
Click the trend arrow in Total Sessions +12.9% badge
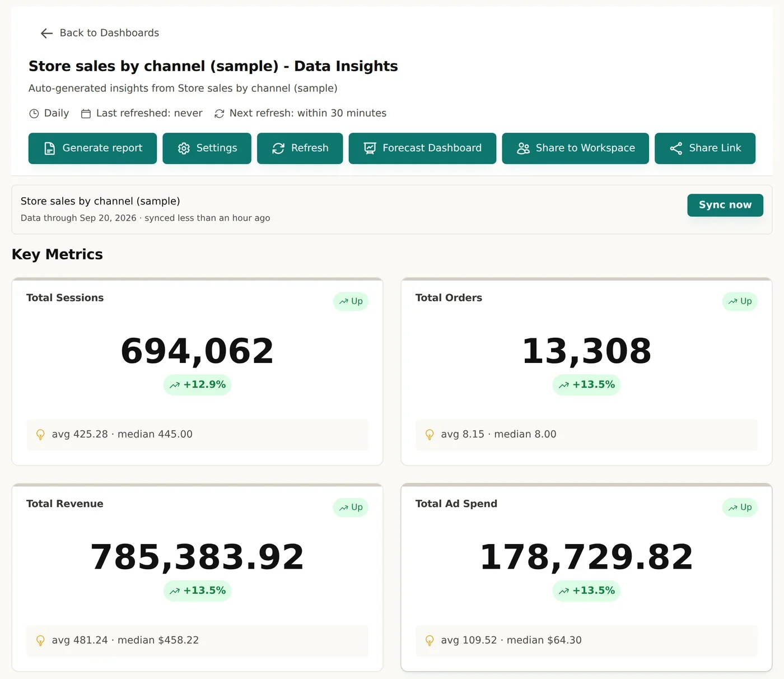point(175,385)
